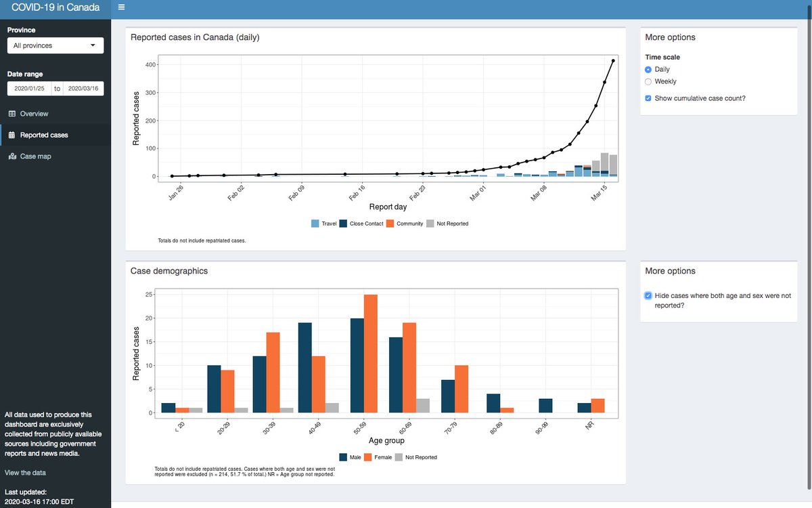
Task: Click the Travel legend swatch
Action: pyautogui.click(x=315, y=224)
